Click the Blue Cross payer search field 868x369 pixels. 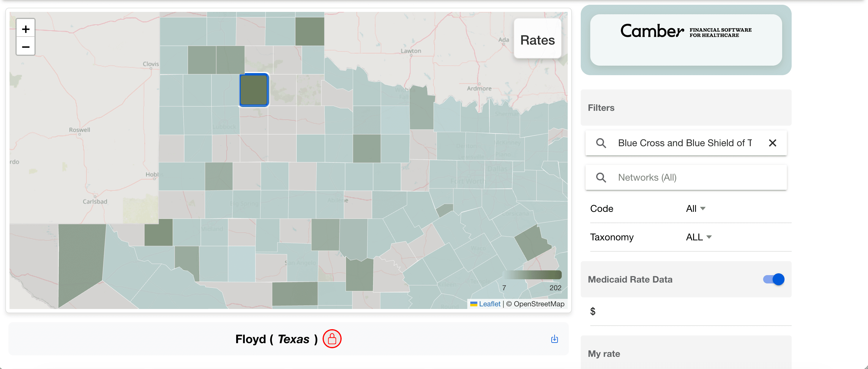point(686,143)
